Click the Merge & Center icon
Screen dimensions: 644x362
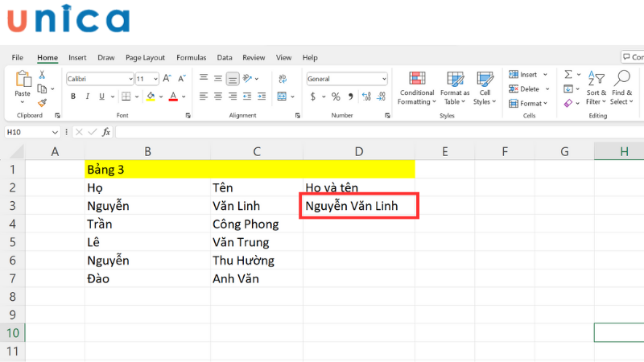pyautogui.click(x=283, y=97)
